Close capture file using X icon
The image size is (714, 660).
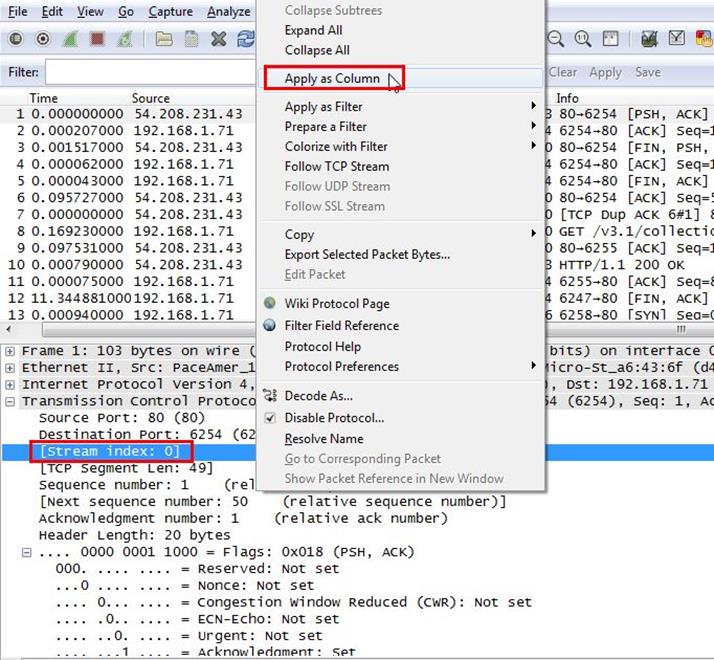coord(218,40)
